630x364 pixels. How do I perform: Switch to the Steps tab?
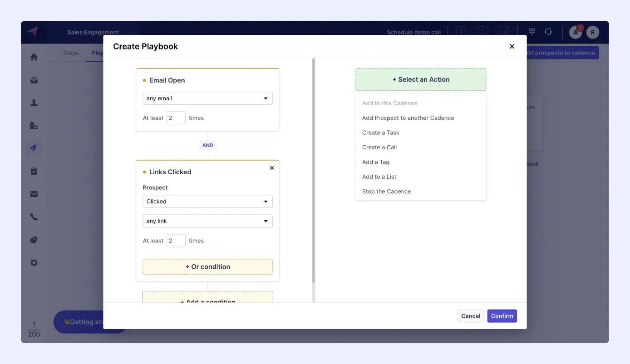[x=71, y=53]
